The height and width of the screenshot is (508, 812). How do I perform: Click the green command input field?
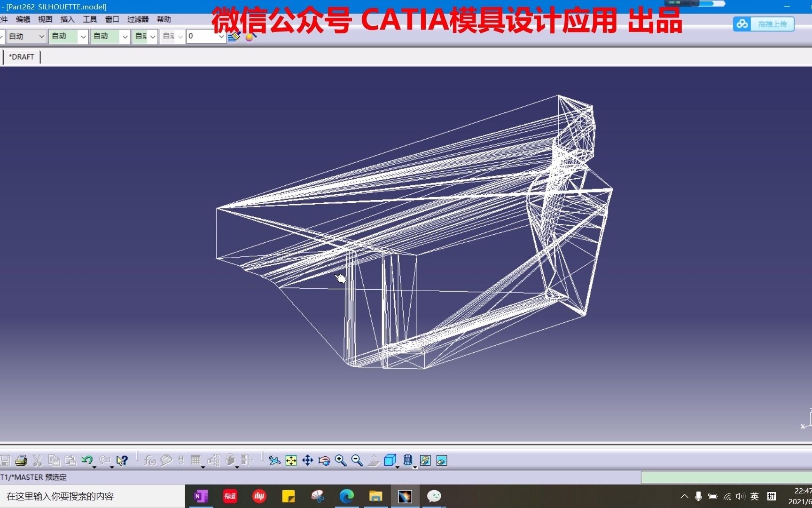pos(726,477)
